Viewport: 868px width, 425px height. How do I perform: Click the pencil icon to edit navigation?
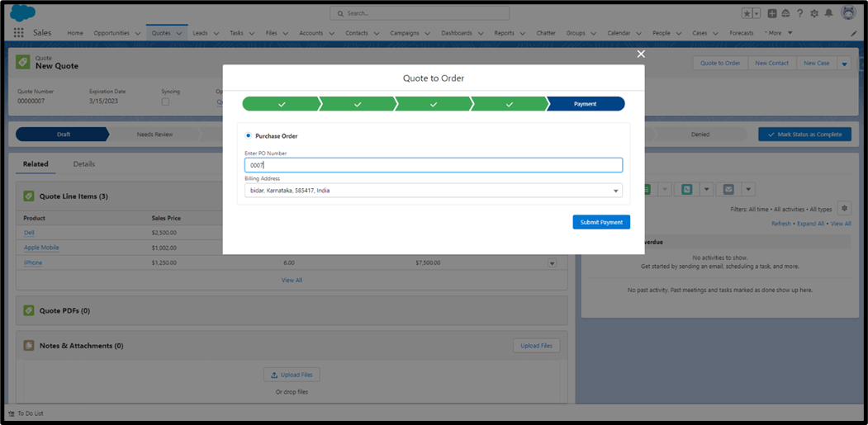pyautogui.click(x=854, y=33)
